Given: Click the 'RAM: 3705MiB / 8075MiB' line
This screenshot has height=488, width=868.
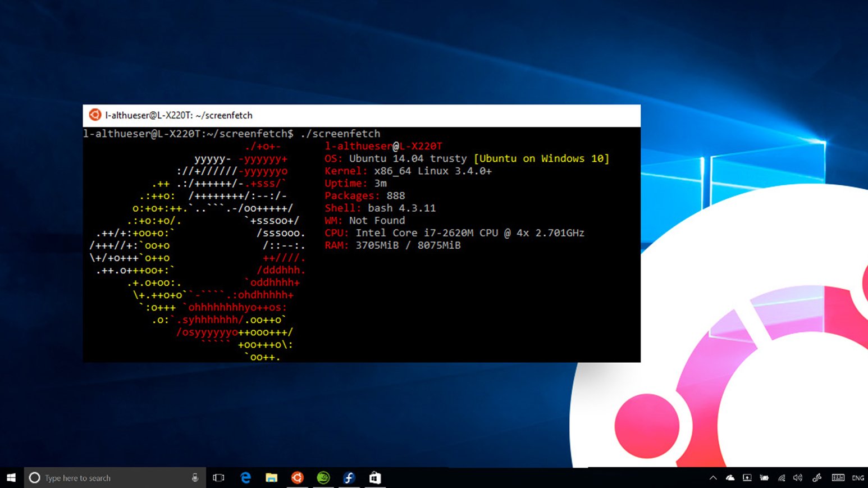Looking at the screenshot, I should pyautogui.click(x=392, y=245).
